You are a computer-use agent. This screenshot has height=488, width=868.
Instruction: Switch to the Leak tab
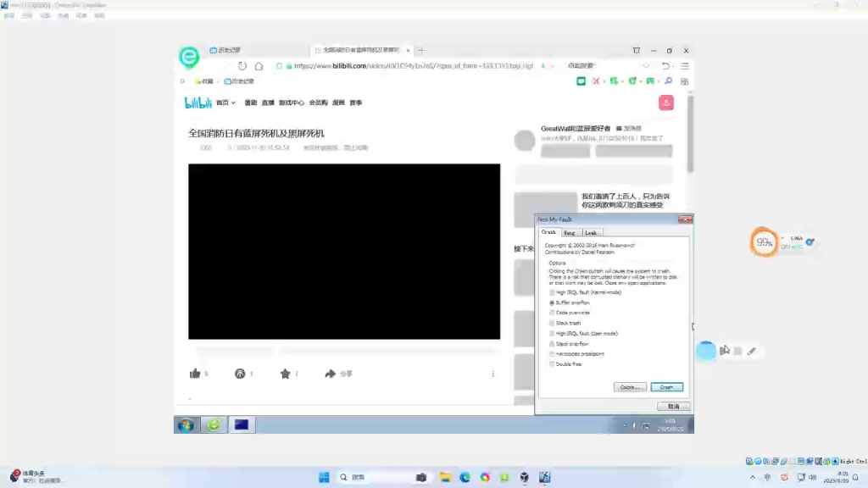click(x=591, y=233)
